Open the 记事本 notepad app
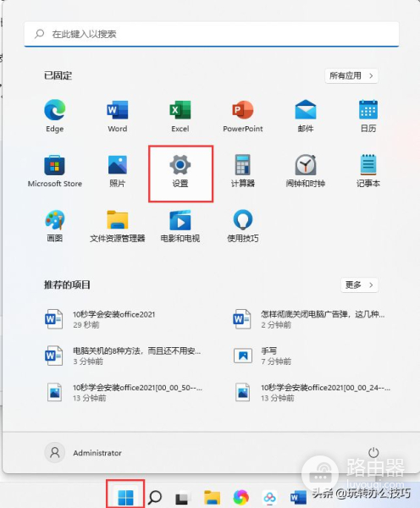The image size is (420, 508). click(x=368, y=171)
